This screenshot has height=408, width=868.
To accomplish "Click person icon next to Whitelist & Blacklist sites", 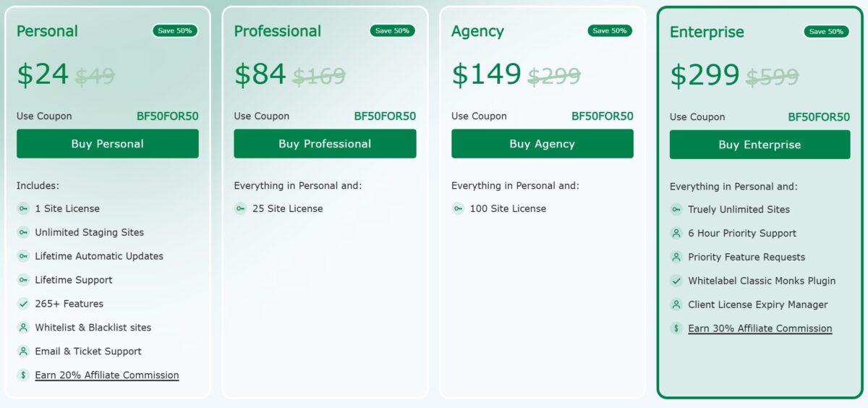I will 23,328.
